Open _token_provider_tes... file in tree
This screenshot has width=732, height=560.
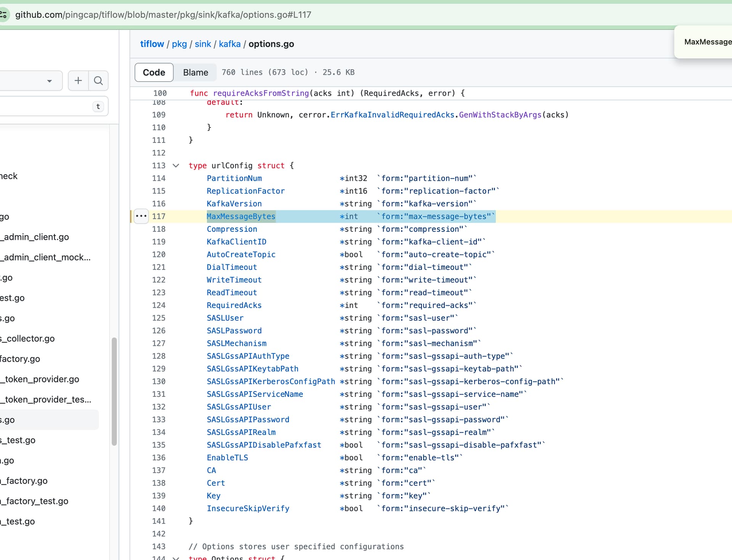coord(46,400)
